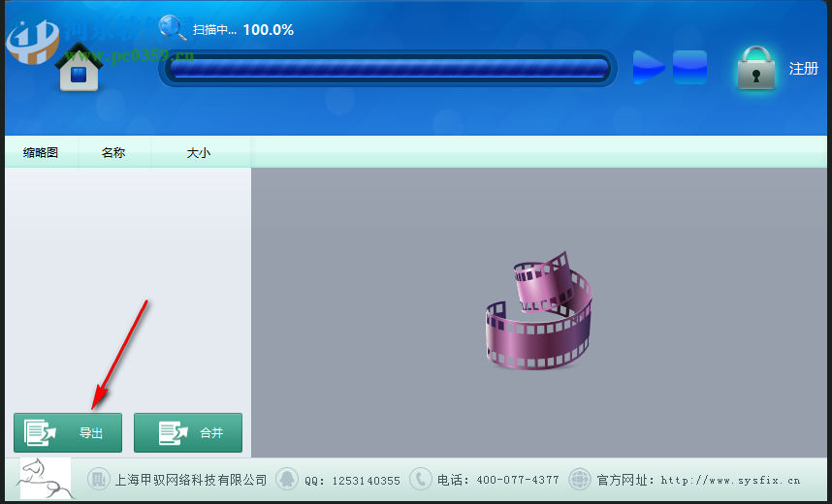
Task: Click the horse company logo
Action: (46, 479)
